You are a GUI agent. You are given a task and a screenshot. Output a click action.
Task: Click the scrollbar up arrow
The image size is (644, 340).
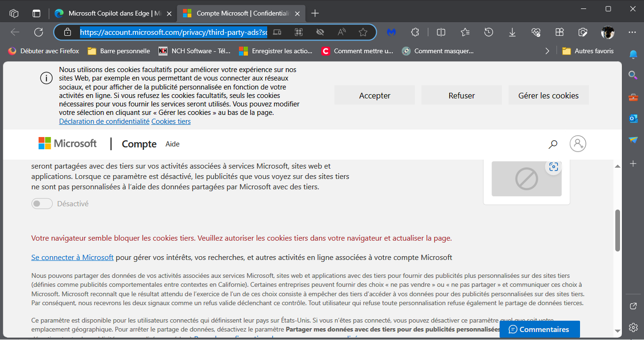618,166
